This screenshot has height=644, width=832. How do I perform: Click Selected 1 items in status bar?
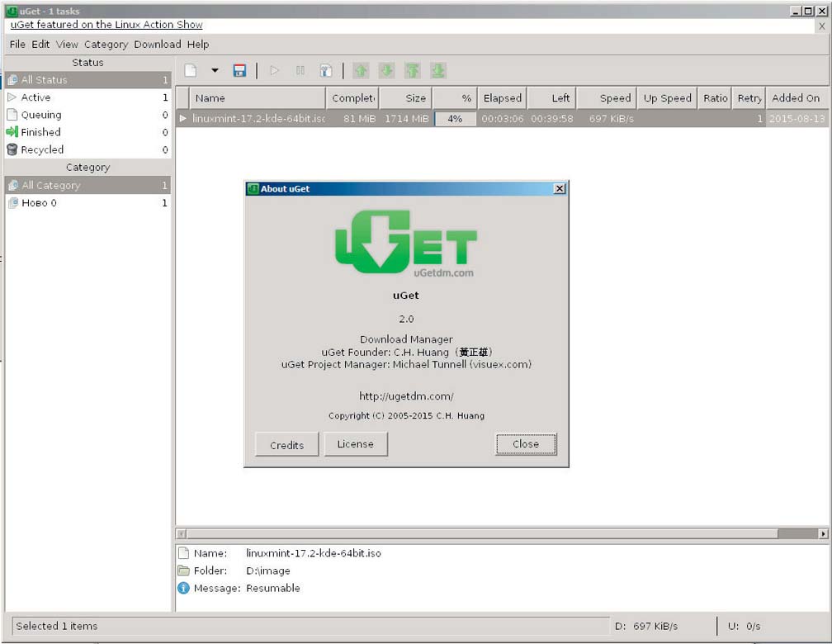tap(57, 627)
